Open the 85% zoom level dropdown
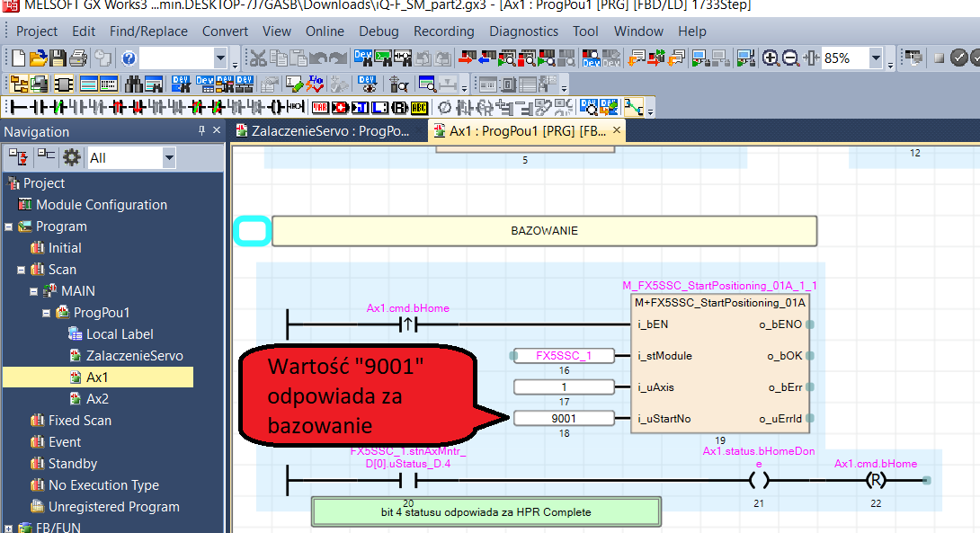 point(876,58)
